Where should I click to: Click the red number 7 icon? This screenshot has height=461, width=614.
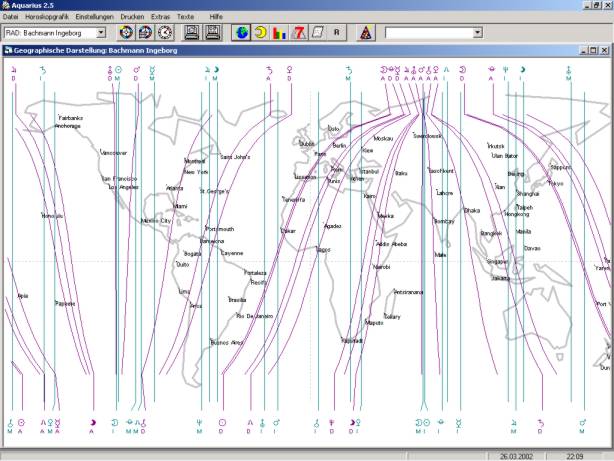pos(296,33)
